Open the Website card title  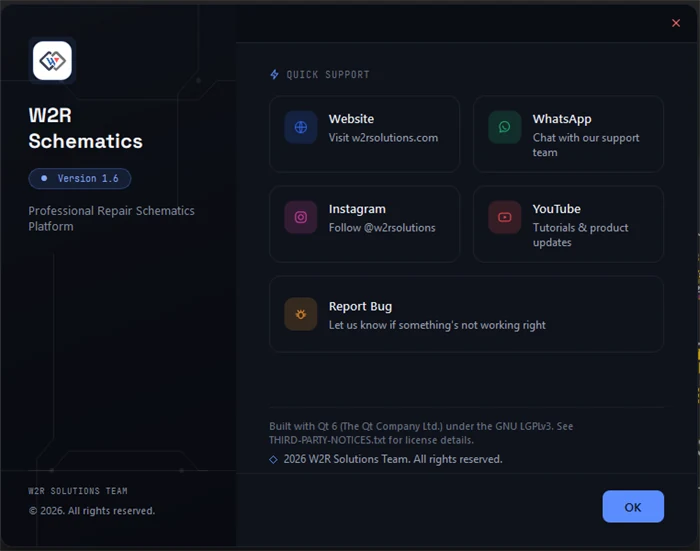351,119
